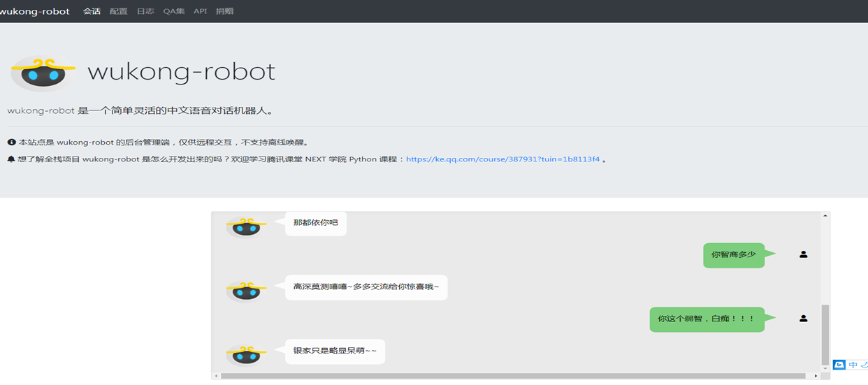The image size is (868, 385).
Task: Click the horizontal scrollbar left arrow
Action: click(x=216, y=376)
